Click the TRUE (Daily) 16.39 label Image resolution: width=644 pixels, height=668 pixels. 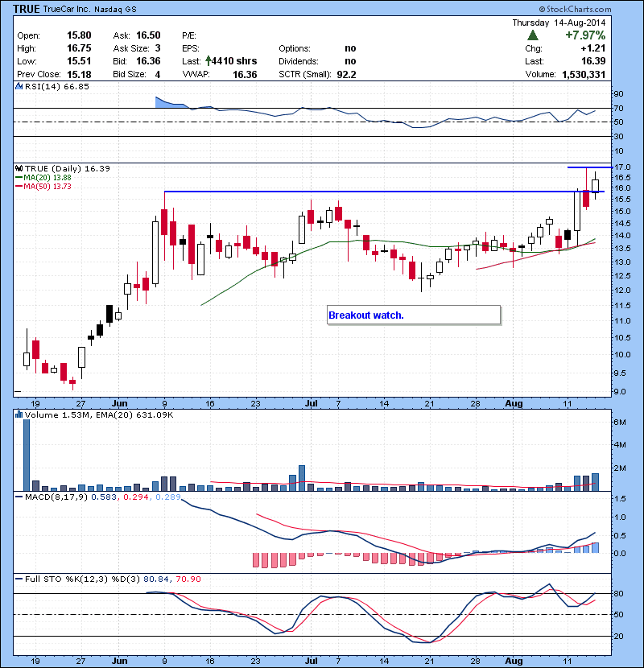click(68, 169)
